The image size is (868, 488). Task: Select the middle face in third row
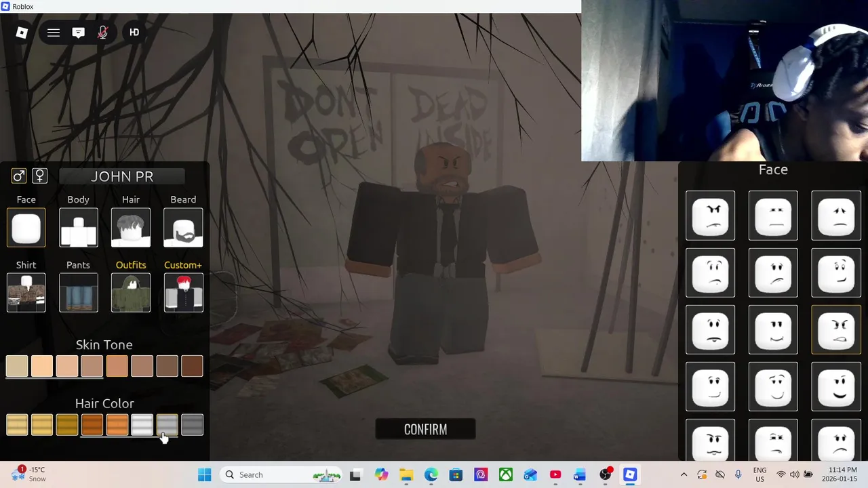tap(773, 329)
